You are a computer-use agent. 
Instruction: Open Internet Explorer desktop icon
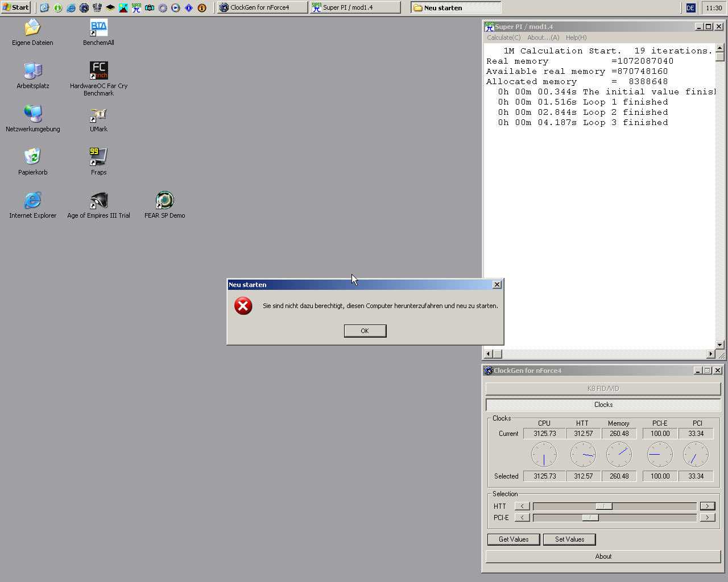[32, 205]
